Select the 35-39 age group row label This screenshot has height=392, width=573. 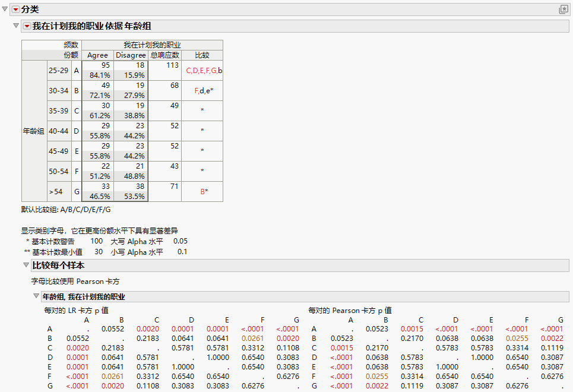[58, 110]
